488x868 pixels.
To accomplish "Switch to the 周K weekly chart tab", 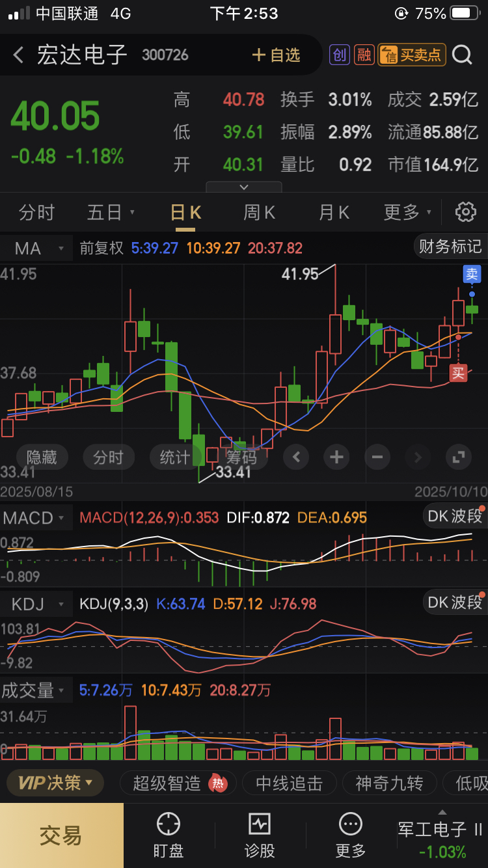I will 259,212.
